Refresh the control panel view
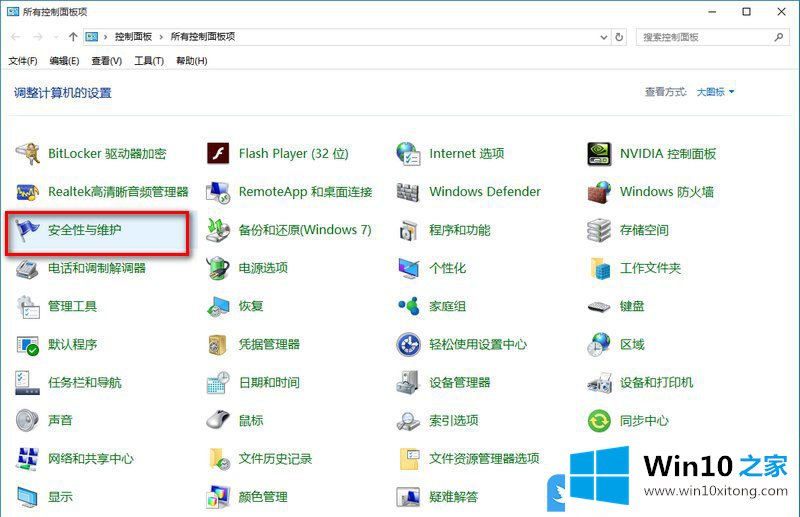Screen dimensions: 800x517 619,37
